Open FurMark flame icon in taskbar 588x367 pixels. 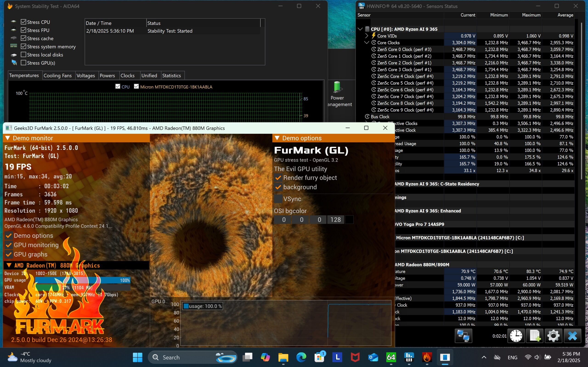coord(427,357)
